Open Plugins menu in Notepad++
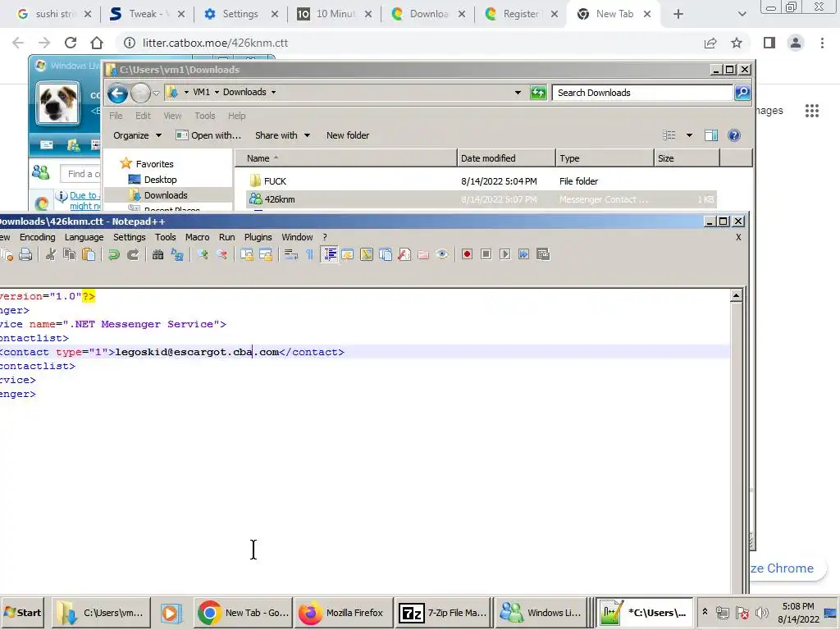 coord(258,237)
